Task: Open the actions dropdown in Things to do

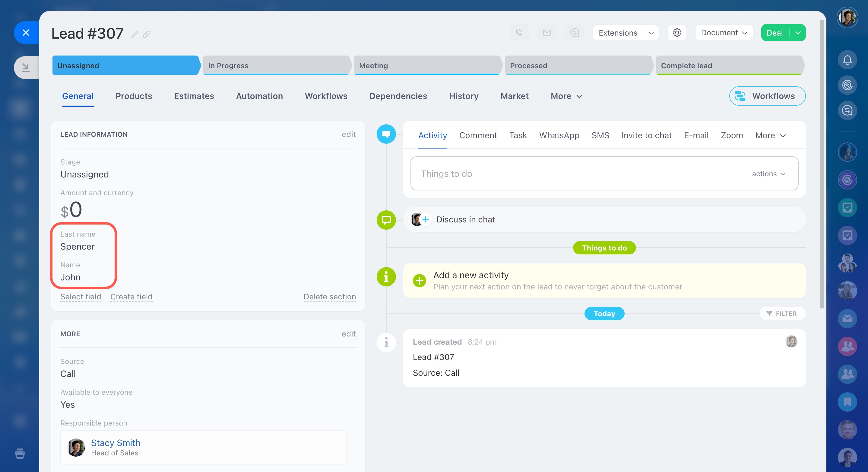Action: click(x=768, y=174)
